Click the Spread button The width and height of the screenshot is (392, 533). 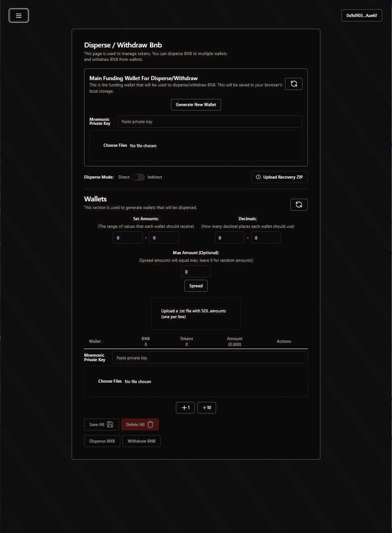click(196, 286)
